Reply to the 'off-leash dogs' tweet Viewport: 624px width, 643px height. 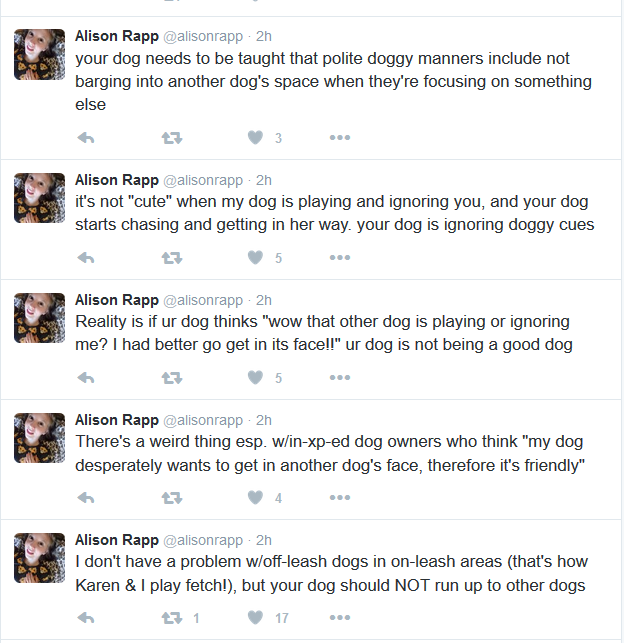pos(86,617)
